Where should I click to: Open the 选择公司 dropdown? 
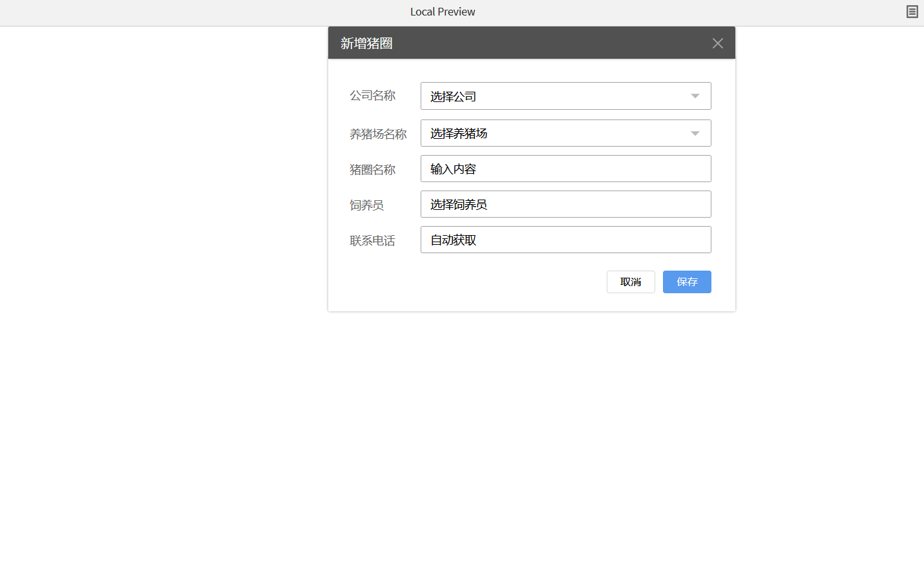[565, 96]
